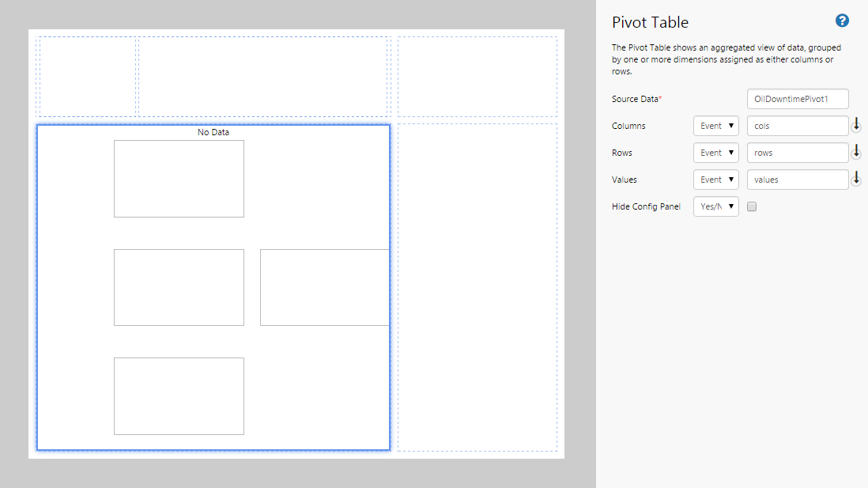
Task: Click the arrow icon beside the values field
Action: click(x=856, y=180)
